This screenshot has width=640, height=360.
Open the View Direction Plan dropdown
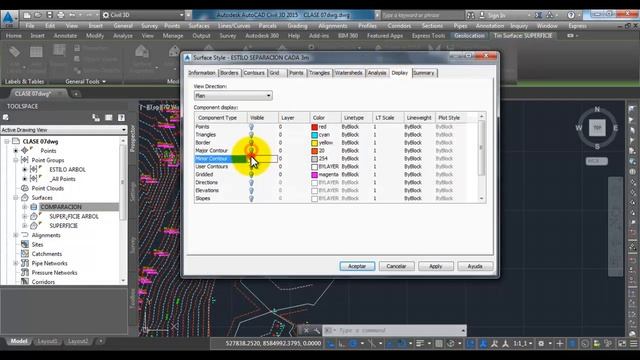click(233, 96)
